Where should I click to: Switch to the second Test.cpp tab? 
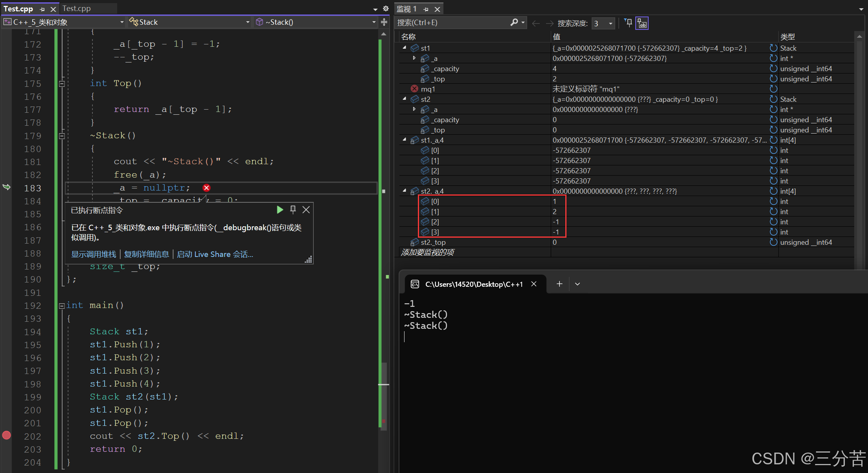click(x=77, y=8)
